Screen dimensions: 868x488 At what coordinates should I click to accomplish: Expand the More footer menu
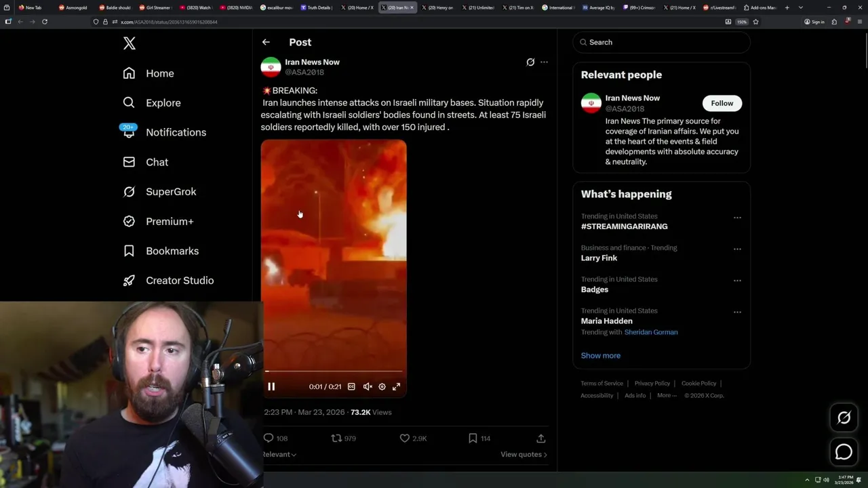[x=666, y=396]
